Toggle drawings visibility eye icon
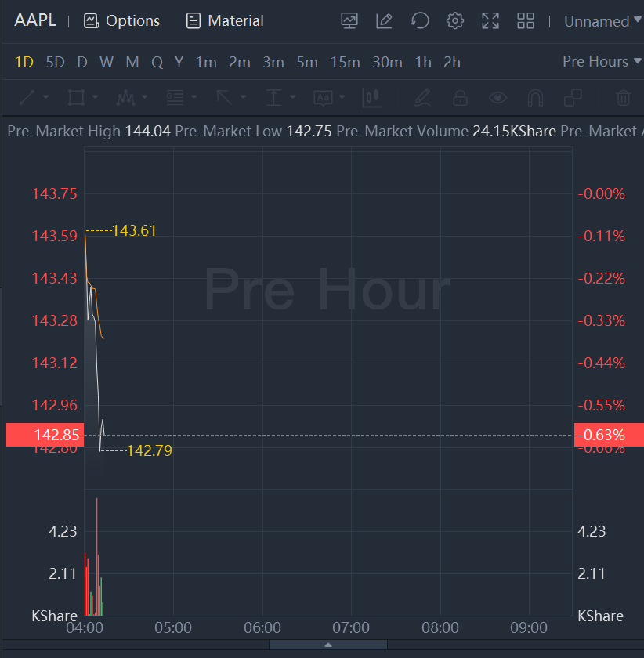Viewport: 644px width, 658px height. tap(497, 98)
